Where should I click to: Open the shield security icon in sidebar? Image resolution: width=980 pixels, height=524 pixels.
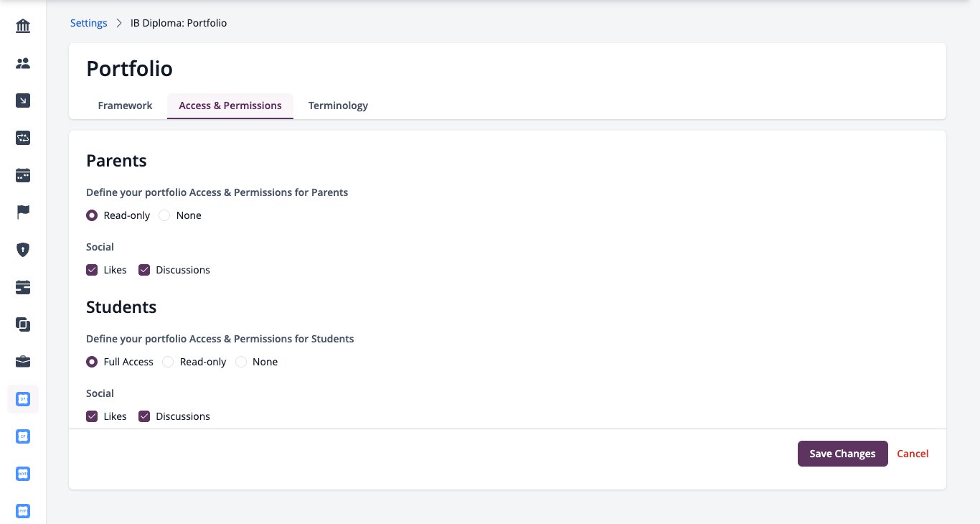tap(23, 250)
